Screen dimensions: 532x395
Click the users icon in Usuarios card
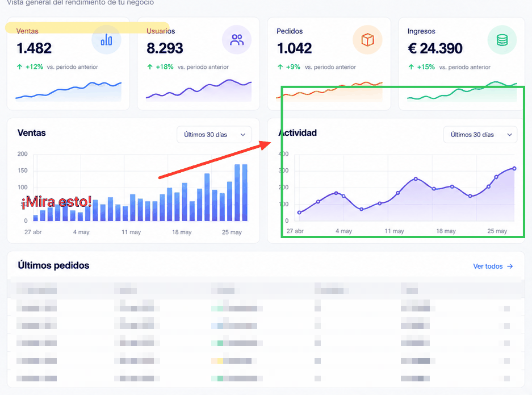pyautogui.click(x=237, y=40)
